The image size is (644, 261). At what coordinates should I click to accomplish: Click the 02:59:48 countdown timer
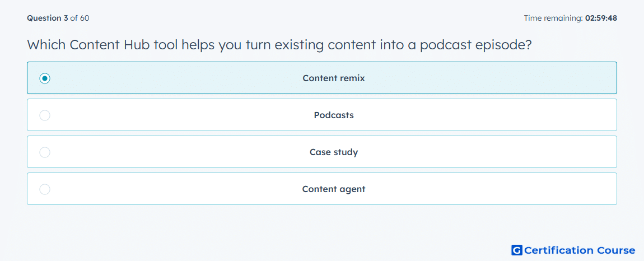[x=601, y=18]
